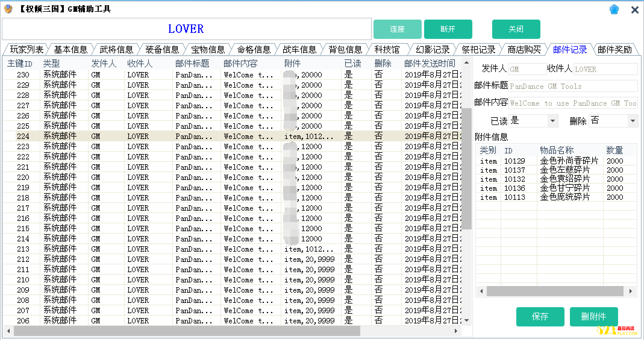Select attachment row 金色袁绍碎片
Image resolution: width=644 pixels, height=340 pixels.
click(557, 179)
